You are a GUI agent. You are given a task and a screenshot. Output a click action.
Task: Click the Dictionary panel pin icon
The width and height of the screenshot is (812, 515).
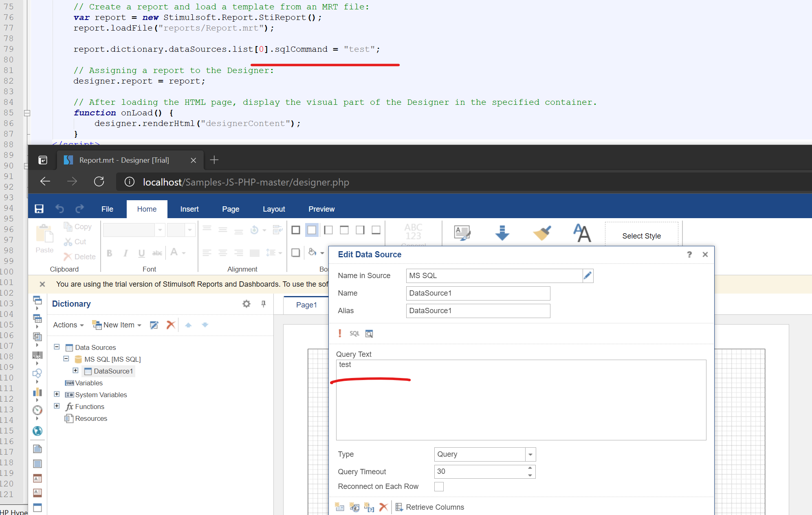coord(264,304)
